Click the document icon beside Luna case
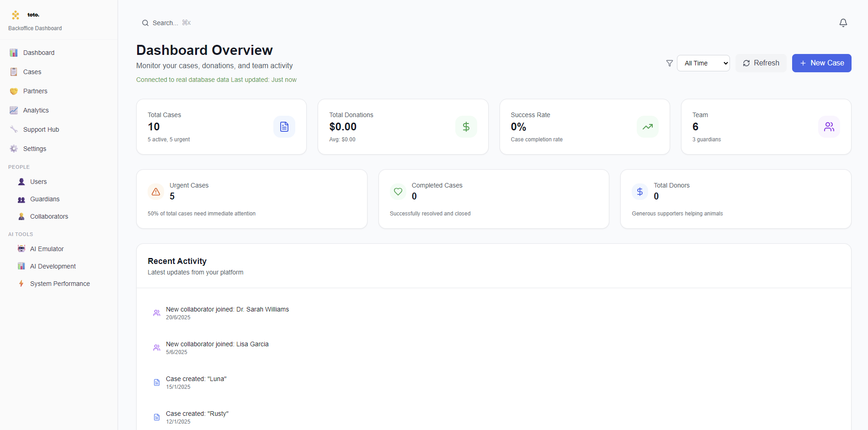 click(157, 382)
